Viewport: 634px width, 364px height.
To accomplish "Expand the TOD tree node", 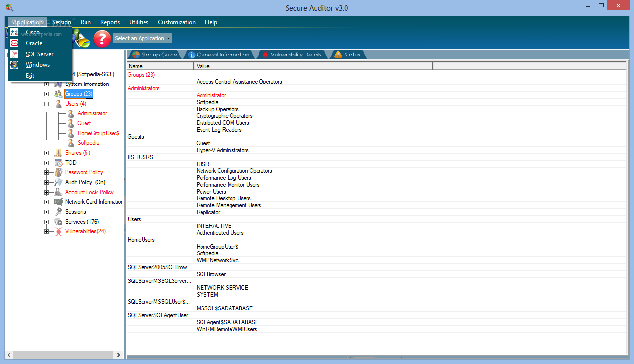I will [47, 163].
